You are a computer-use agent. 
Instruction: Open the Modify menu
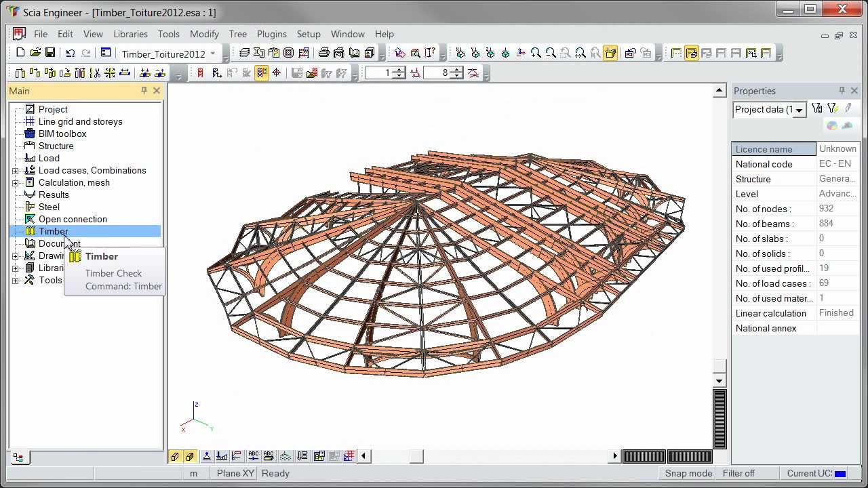pos(204,34)
